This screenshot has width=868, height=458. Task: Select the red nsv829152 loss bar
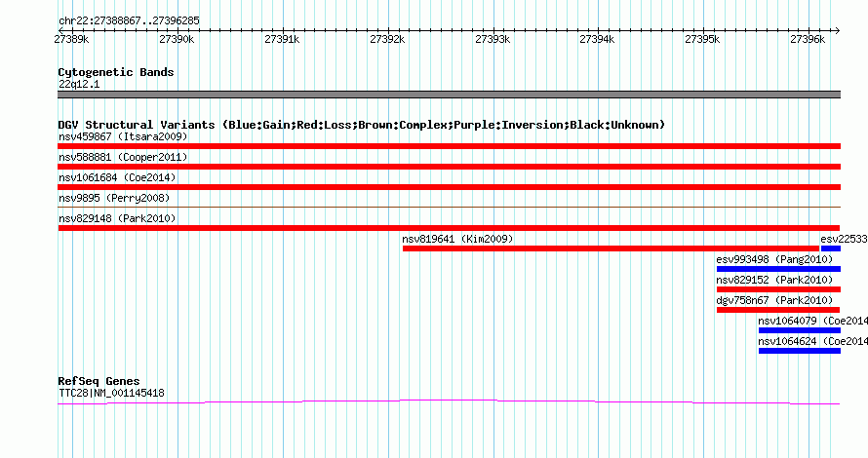[x=778, y=289]
